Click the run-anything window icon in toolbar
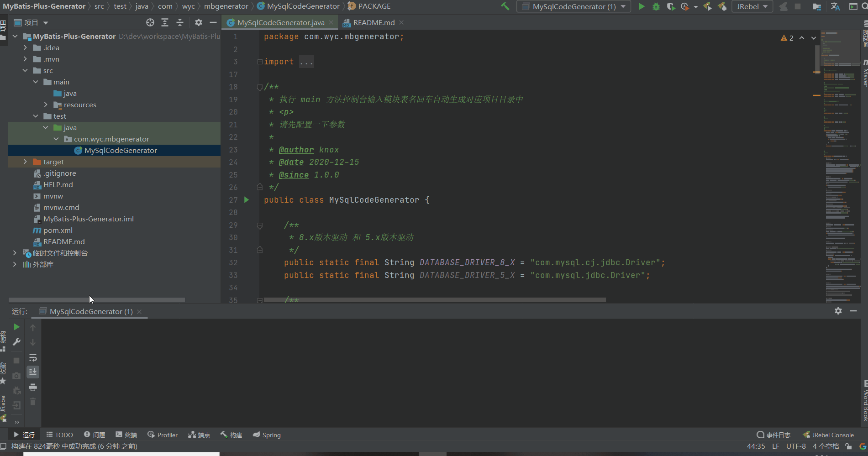Image resolution: width=868 pixels, height=456 pixels. (x=852, y=6)
